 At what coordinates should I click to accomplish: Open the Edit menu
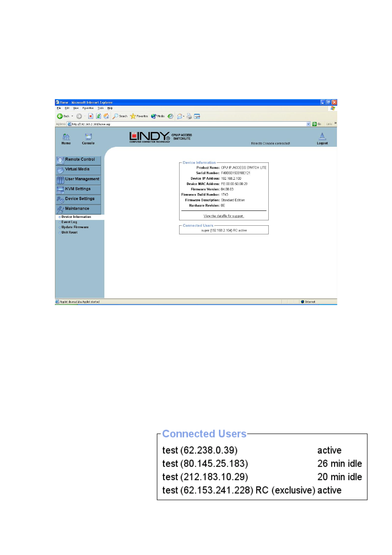(67, 108)
